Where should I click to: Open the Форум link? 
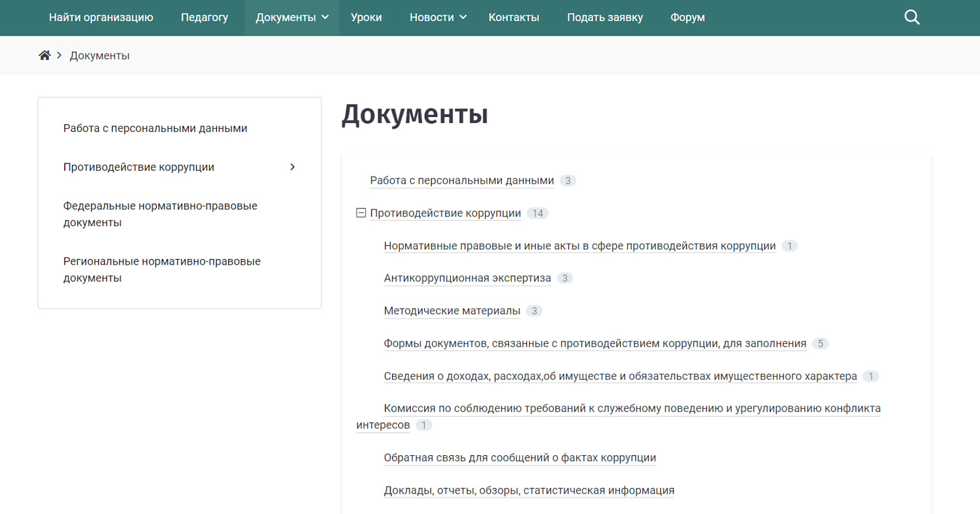coord(687,18)
